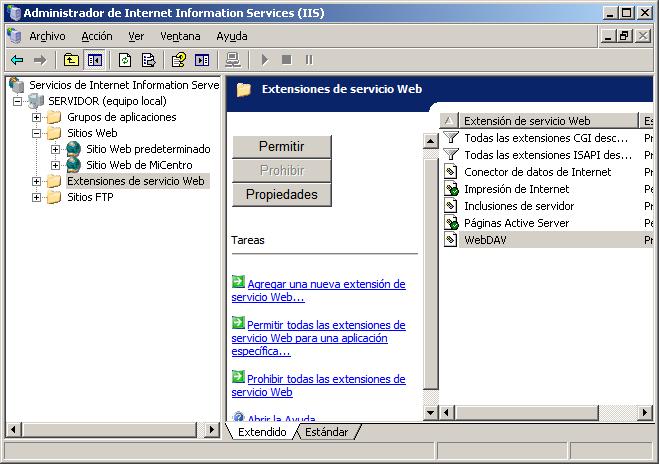Expand the Sitio Web de MiCentro node
Screen dimensions: 659x464
pyautogui.click(x=56, y=165)
